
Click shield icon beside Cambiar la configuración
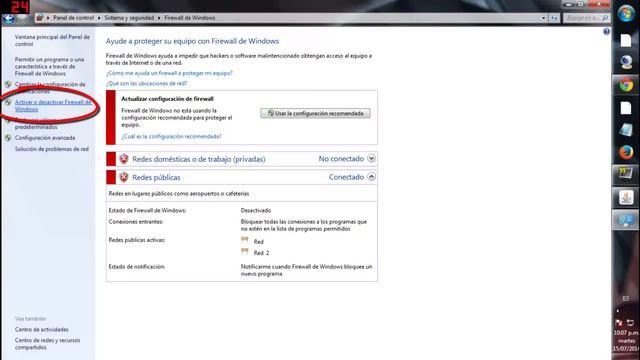pyautogui.click(x=8, y=84)
